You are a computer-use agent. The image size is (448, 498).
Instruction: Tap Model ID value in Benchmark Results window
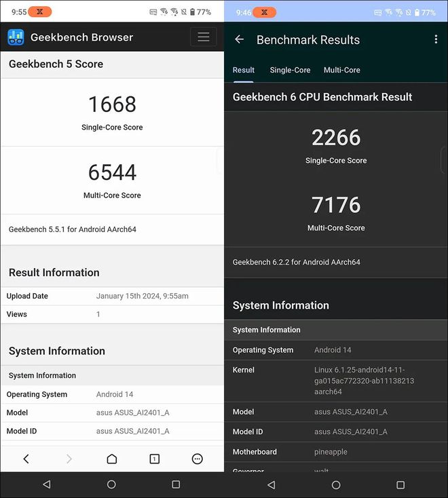[351, 432]
